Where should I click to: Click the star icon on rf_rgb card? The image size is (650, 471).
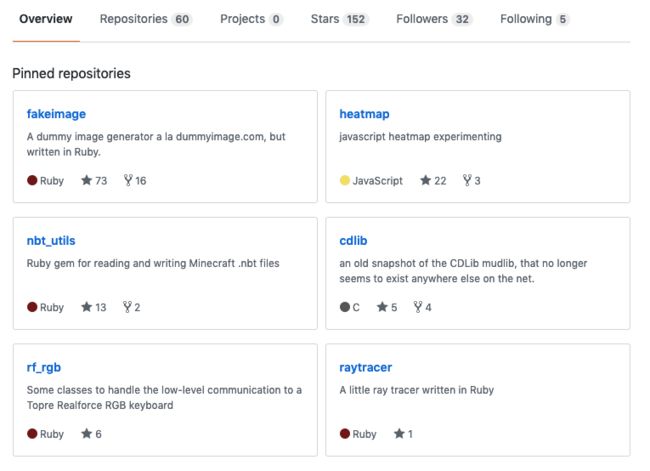point(86,434)
